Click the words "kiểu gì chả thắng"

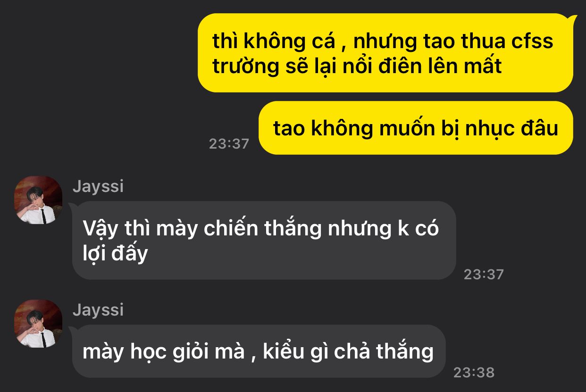348,352
